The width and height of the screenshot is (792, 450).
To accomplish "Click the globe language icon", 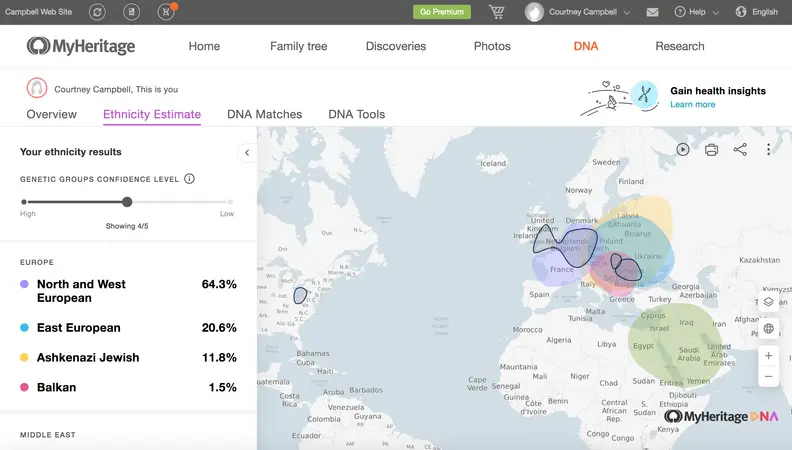I will tap(740, 12).
